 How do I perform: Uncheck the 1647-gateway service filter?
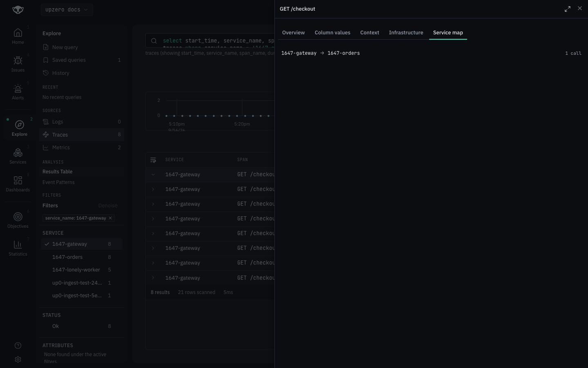coord(82,244)
